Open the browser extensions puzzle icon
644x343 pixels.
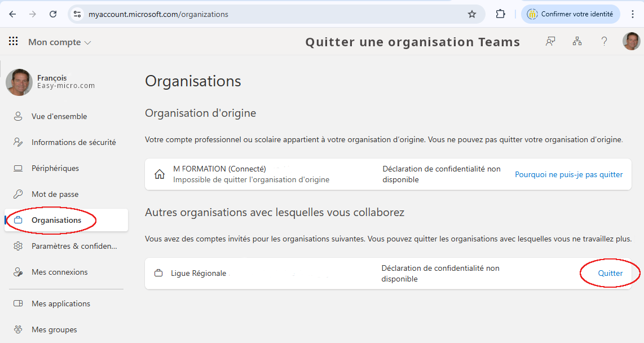(x=500, y=14)
